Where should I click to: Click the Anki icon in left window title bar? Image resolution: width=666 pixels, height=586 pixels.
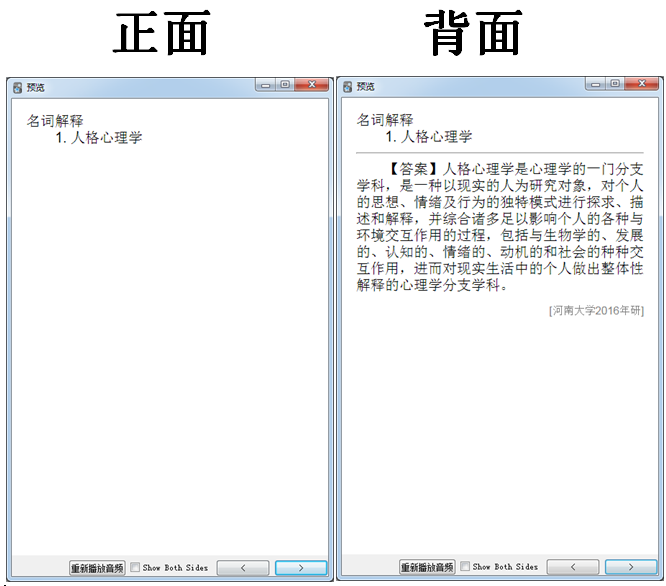pos(17,88)
